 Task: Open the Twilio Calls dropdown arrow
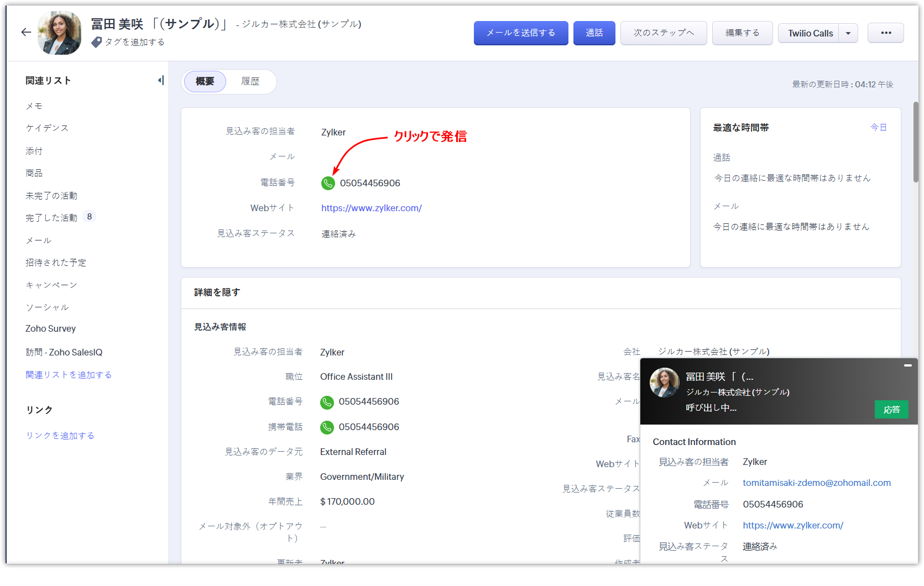(848, 33)
